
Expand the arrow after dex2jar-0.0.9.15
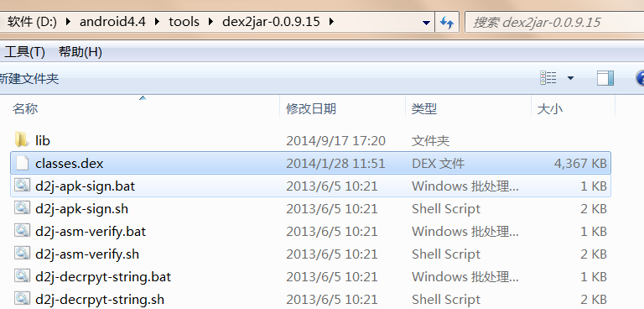coord(331,21)
